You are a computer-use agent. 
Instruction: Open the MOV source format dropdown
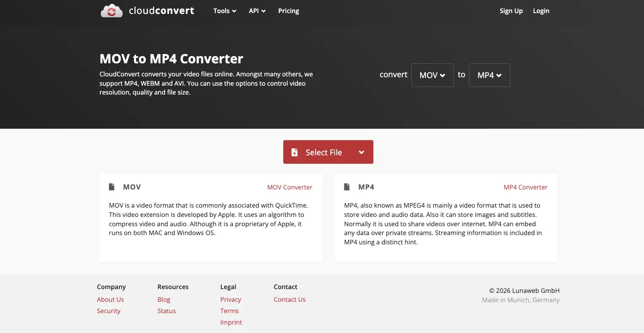432,75
